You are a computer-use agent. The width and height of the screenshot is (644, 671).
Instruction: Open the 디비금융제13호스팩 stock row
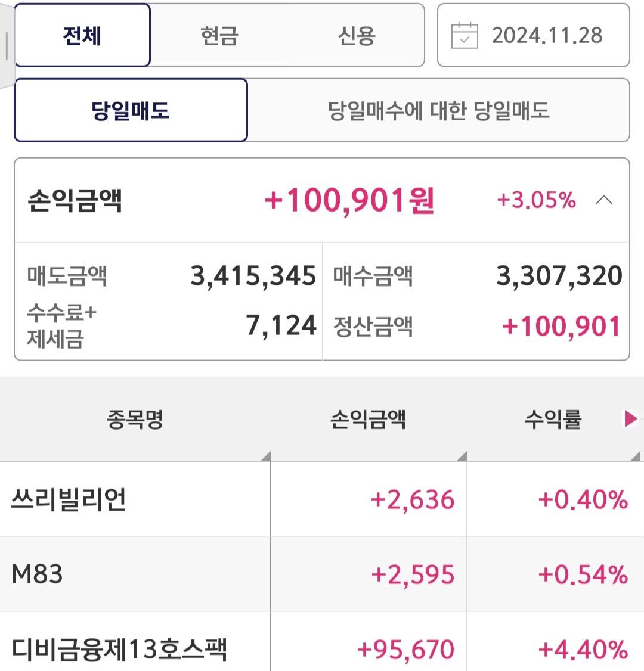(x=119, y=649)
